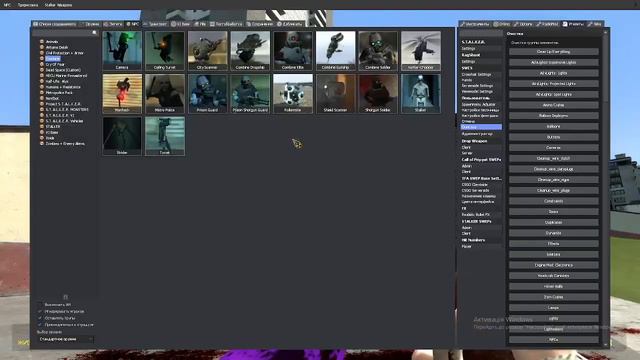Select the 'Combine' NPC category
The image size is (640, 360).
pyautogui.click(x=52, y=59)
